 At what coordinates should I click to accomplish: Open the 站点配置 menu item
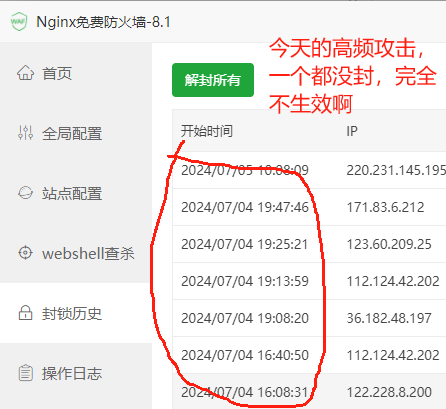(x=76, y=193)
